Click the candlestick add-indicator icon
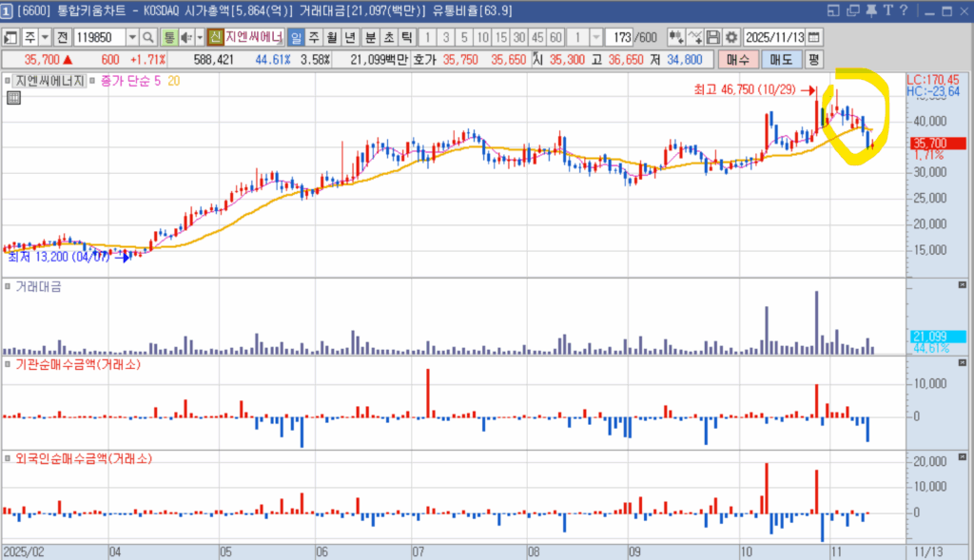 [676, 37]
